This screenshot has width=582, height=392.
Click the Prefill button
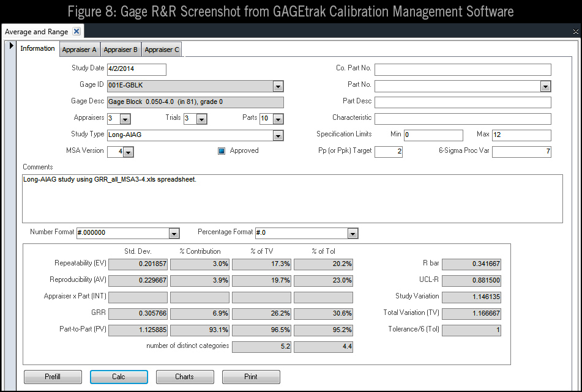tap(53, 377)
